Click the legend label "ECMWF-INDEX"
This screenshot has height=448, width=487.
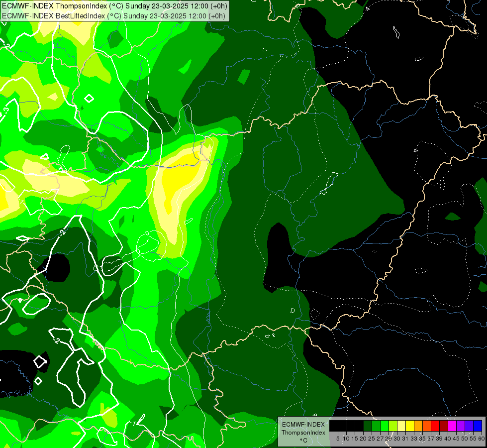click(303, 425)
